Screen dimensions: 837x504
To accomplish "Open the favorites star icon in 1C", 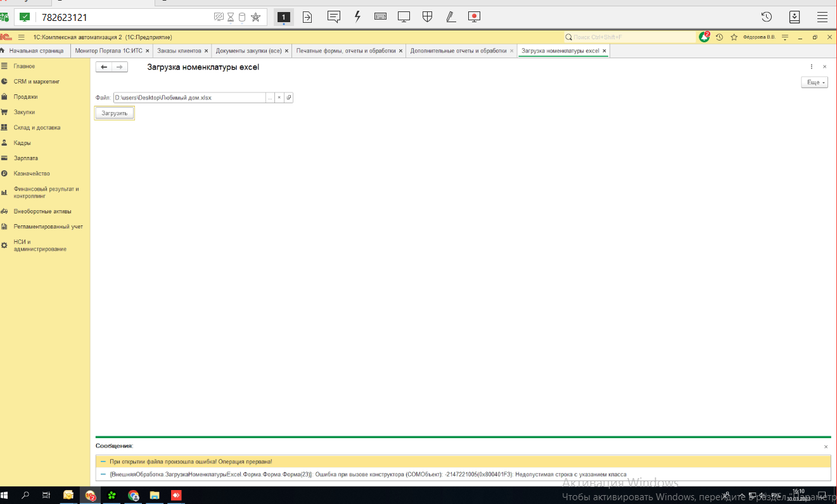I will pos(734,37).
